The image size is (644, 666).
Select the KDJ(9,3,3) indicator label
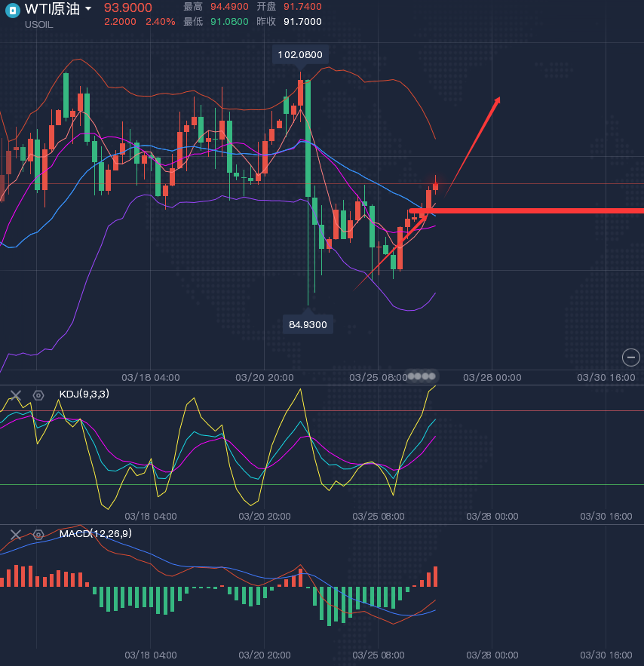pyautogui.click(x=84, y=394)
